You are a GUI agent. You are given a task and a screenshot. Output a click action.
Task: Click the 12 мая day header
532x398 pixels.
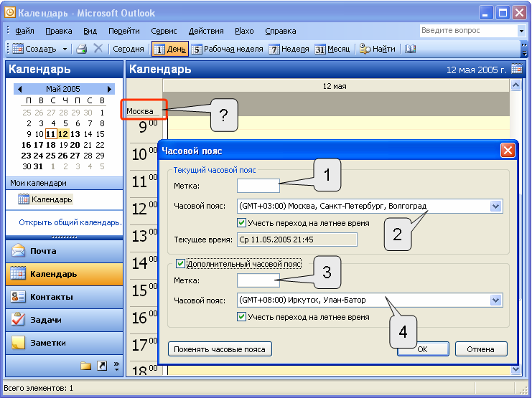coord(334,86)
